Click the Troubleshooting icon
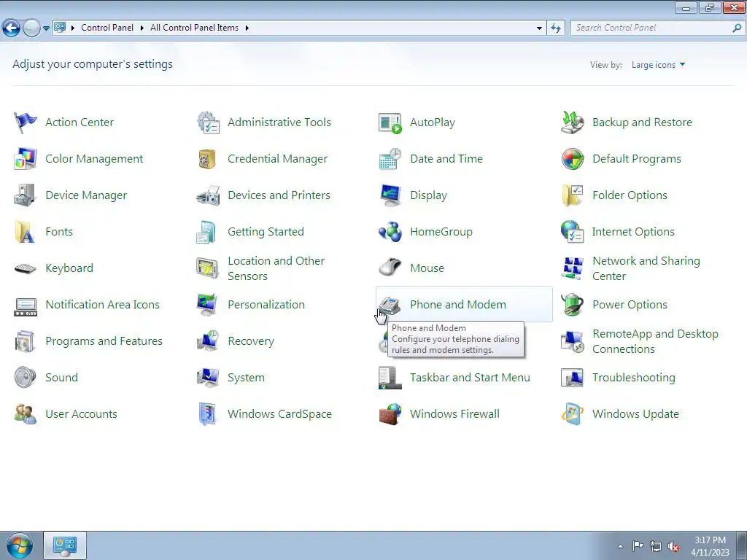 (572, 378)
